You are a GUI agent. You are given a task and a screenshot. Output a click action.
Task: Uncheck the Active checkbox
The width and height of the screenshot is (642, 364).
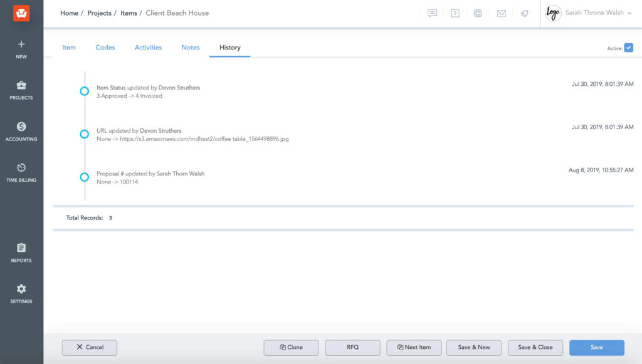click(629, 47)
